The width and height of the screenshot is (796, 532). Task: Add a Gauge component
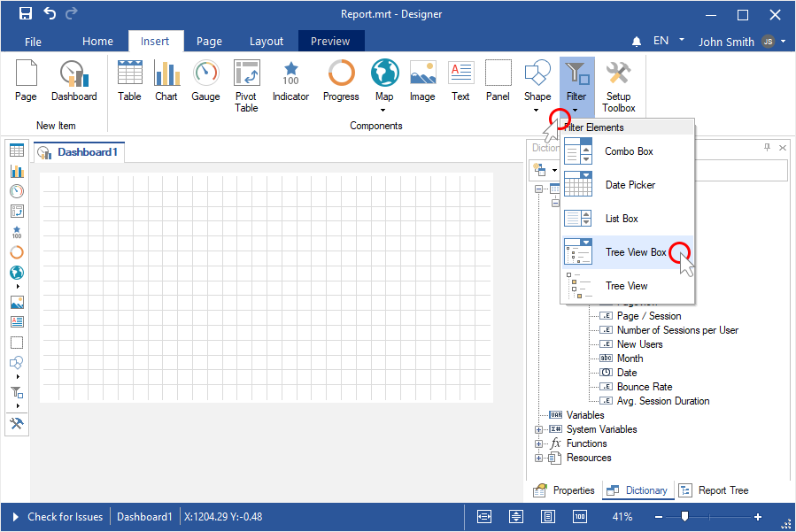pos(205,81)
